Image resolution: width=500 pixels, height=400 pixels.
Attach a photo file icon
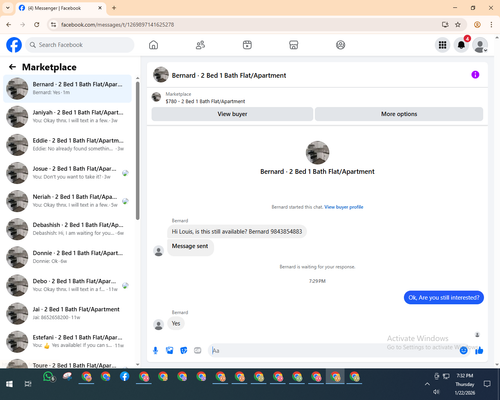(169, 350)
